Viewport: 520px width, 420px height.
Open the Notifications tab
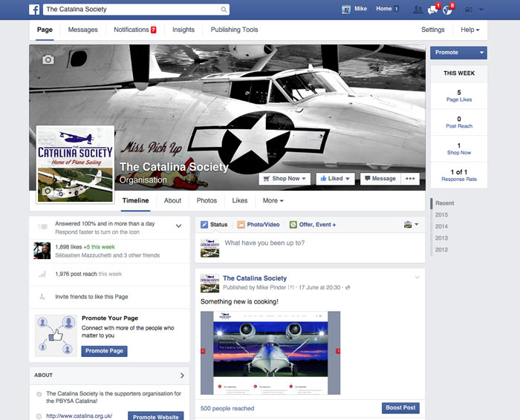click(135, 30)
